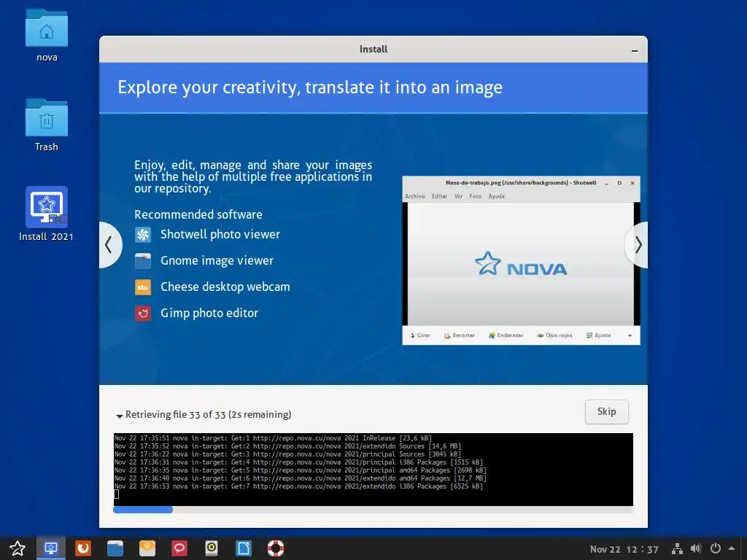This screenshot has width=747, height=560.
Task: Click the 'Retrieving file 33 of 33' status text
Action: coord(208,414)
